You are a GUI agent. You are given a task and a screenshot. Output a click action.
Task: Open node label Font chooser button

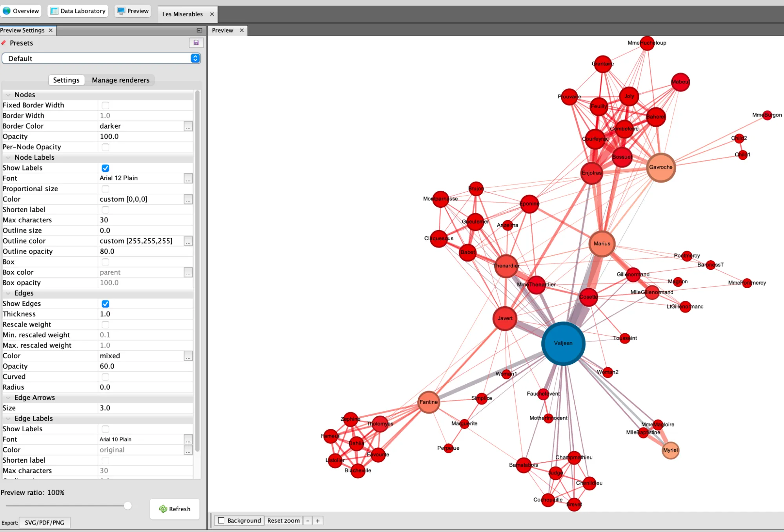point(188,178)
